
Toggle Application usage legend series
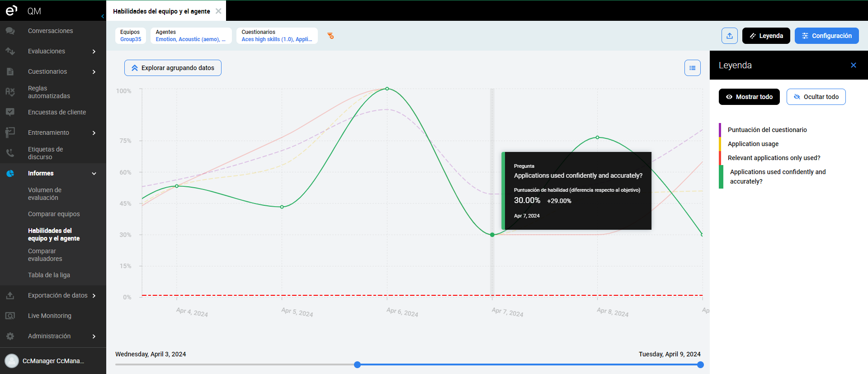click(753, 144)
